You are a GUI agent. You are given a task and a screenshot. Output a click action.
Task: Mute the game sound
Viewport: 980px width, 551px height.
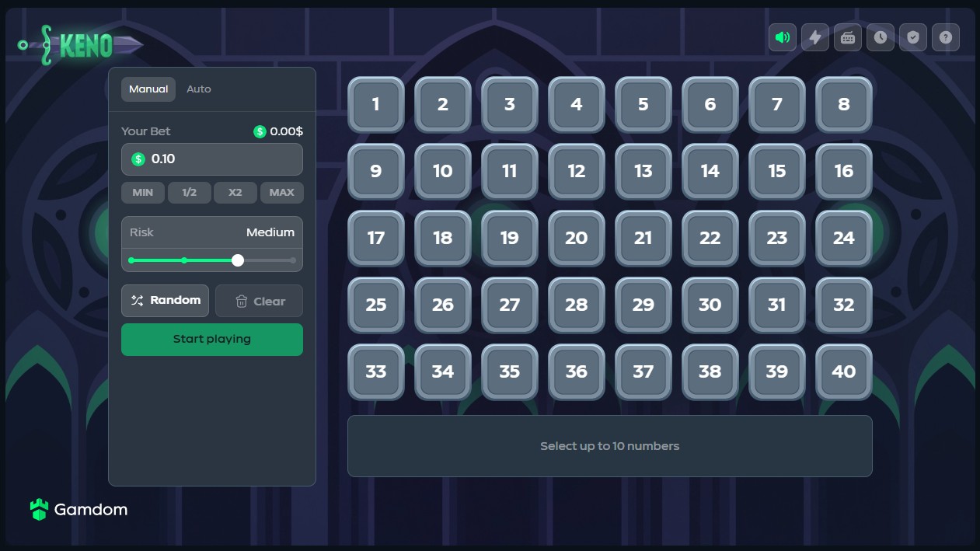pos(783,37)
